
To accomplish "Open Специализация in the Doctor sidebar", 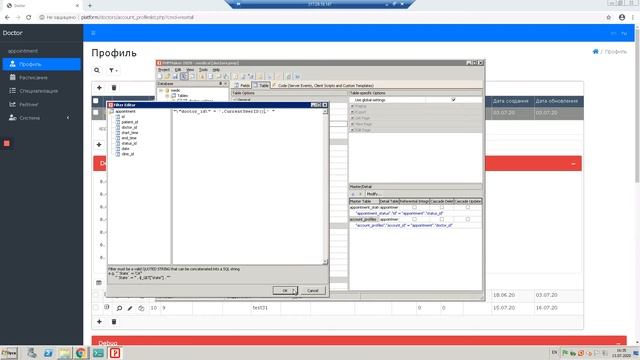I will [41, 91].
